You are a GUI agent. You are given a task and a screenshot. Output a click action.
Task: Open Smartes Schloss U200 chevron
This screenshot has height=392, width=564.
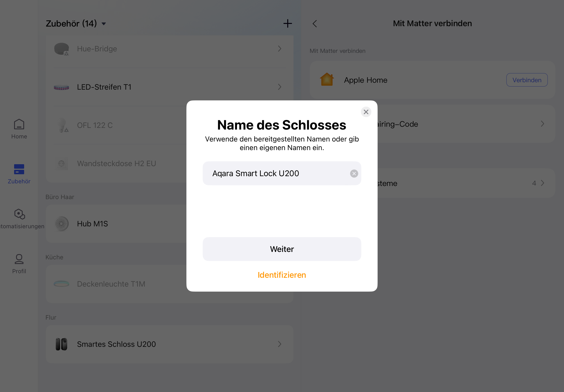point(279,344)
